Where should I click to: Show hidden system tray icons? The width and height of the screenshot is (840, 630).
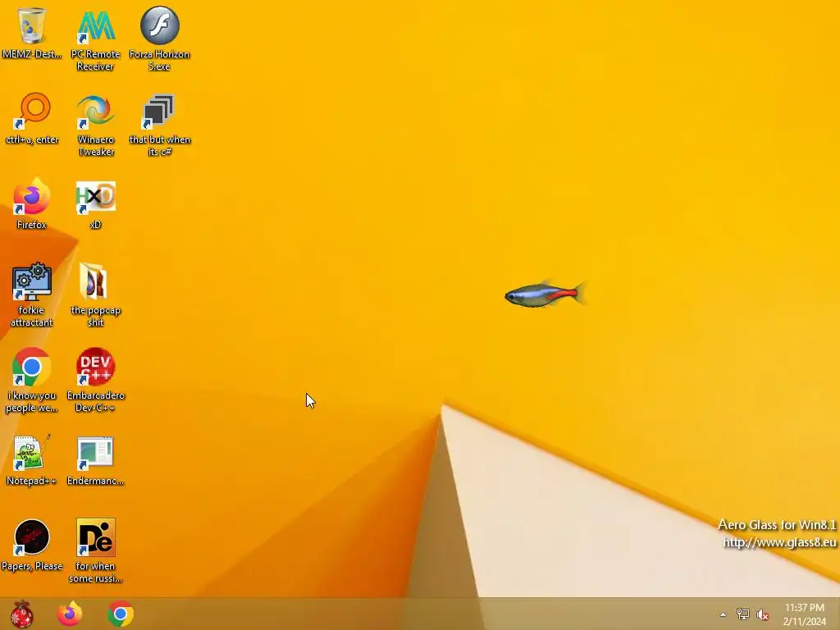coord(723,614)
